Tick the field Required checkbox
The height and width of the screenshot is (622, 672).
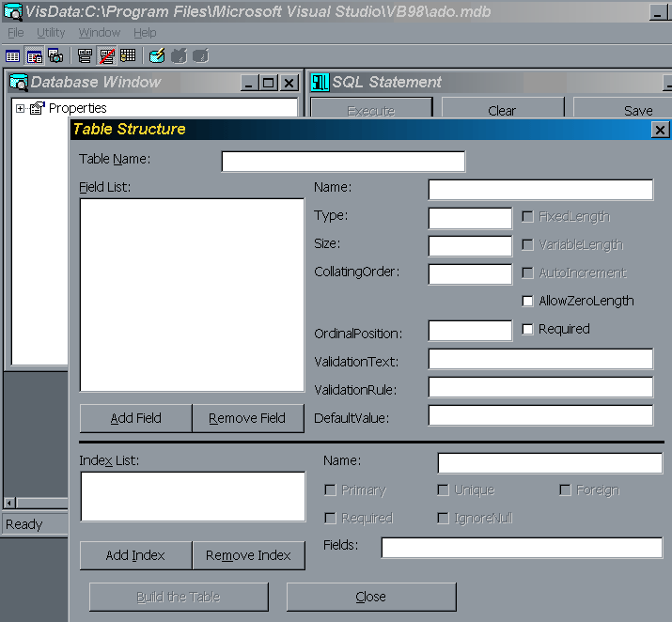(527, 329)
